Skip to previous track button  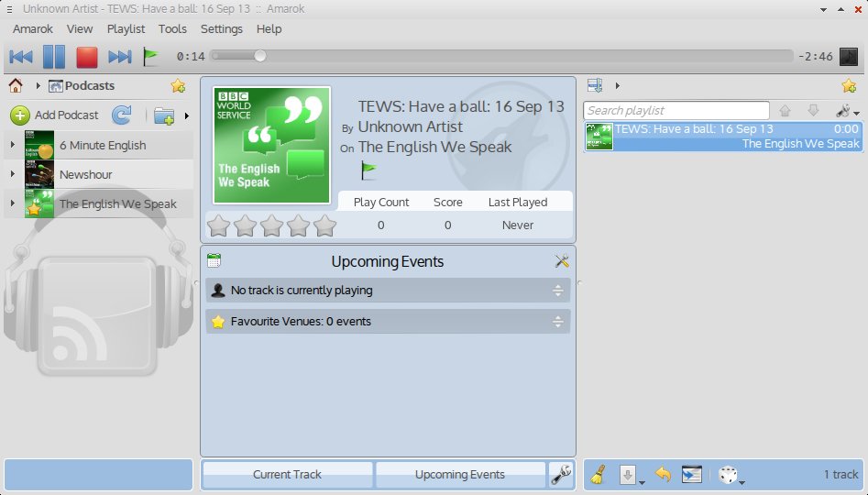coord(21,57)
